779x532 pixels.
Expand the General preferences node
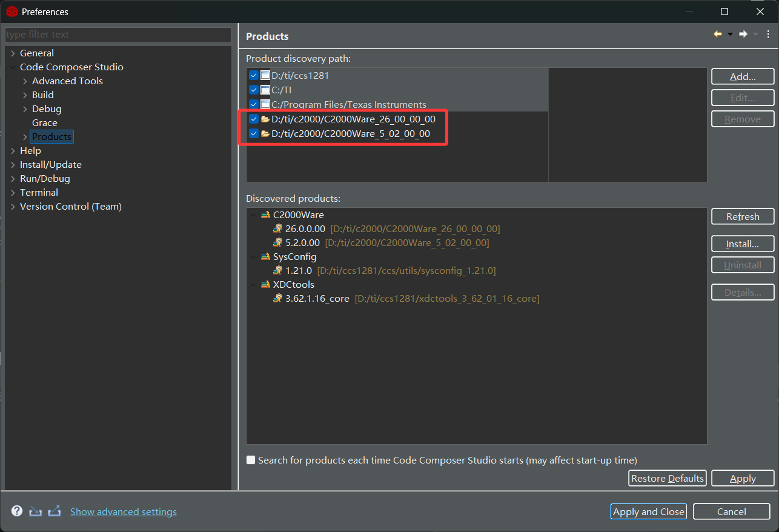point(13,53)
